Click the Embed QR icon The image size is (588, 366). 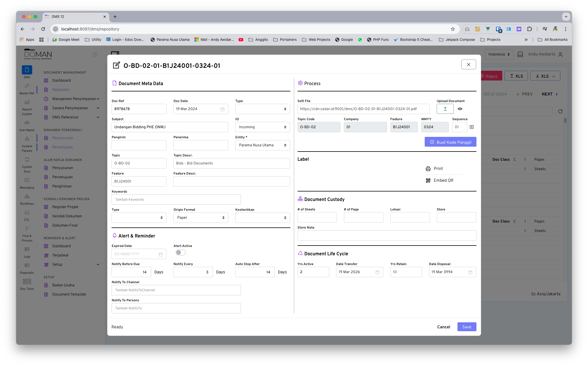click(x=428, y=180)
